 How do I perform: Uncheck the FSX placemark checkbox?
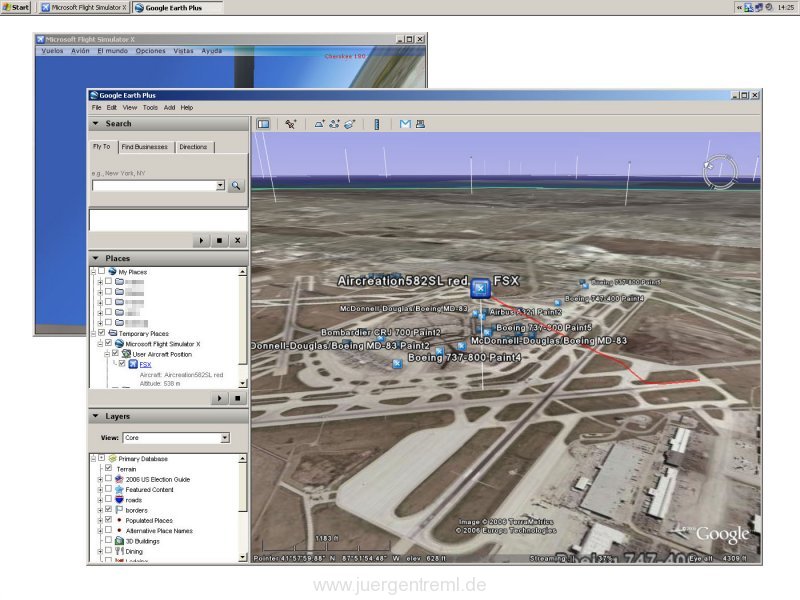click(122, 363)
